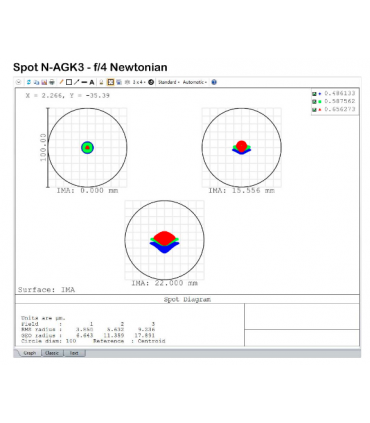This screenshot has width=370, height=423.
Task: Switch to the Classic tab
Action: click(x=52, y=353)
